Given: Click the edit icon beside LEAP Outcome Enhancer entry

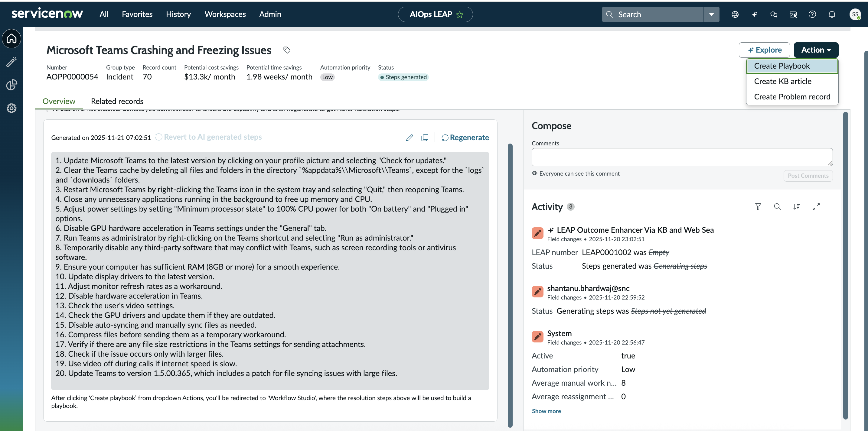Looking at the screenshot, I should (x=537, y=233).
